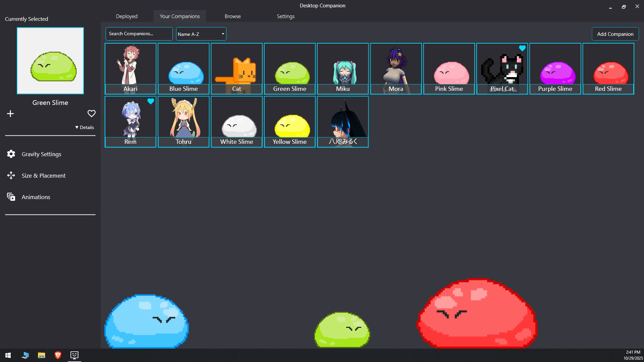
Task: Open the Animations panel
Action: tap(36, 197)
